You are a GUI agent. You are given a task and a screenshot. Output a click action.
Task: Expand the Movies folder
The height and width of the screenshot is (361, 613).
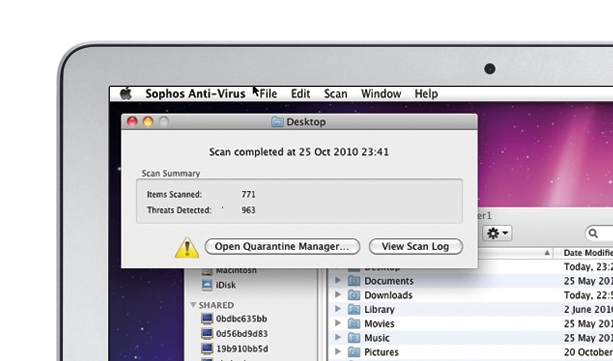point(337,323)
